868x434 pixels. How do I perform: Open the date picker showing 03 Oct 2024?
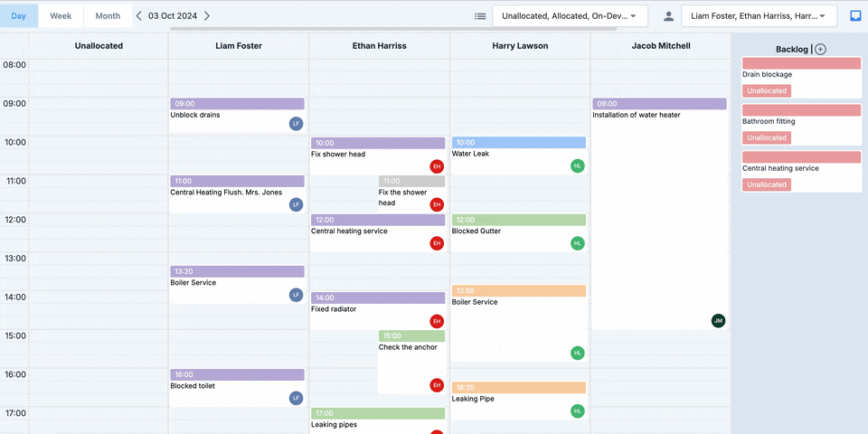coord(173,16)
